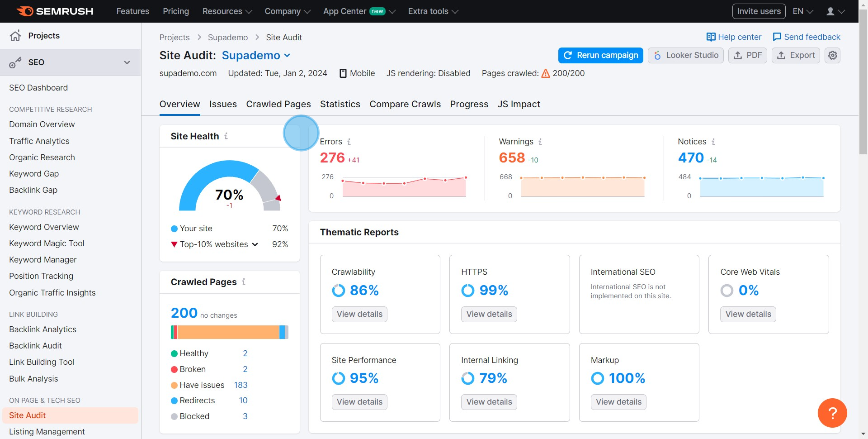Click the Errors info icon
Screen dimensions: 868x439
pos(349,142)
